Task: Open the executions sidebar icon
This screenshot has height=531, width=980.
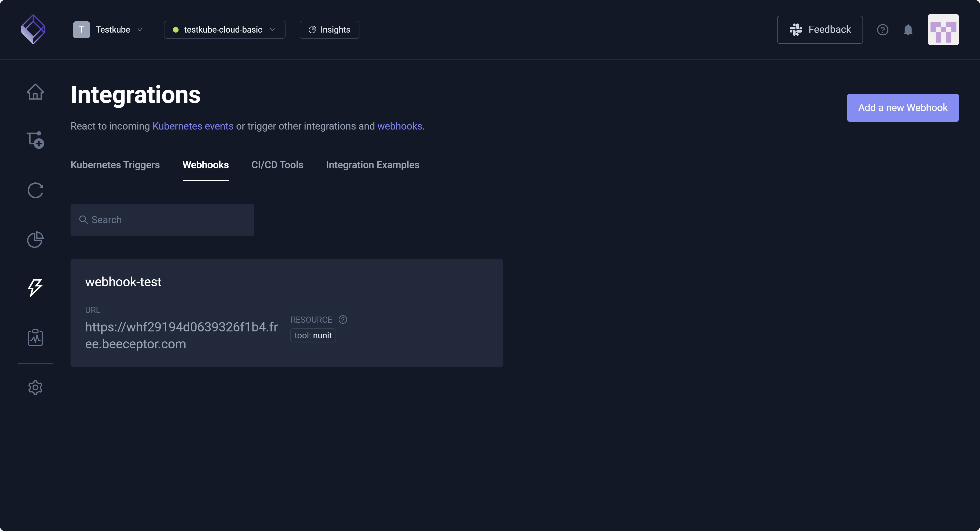Action: 35,191
